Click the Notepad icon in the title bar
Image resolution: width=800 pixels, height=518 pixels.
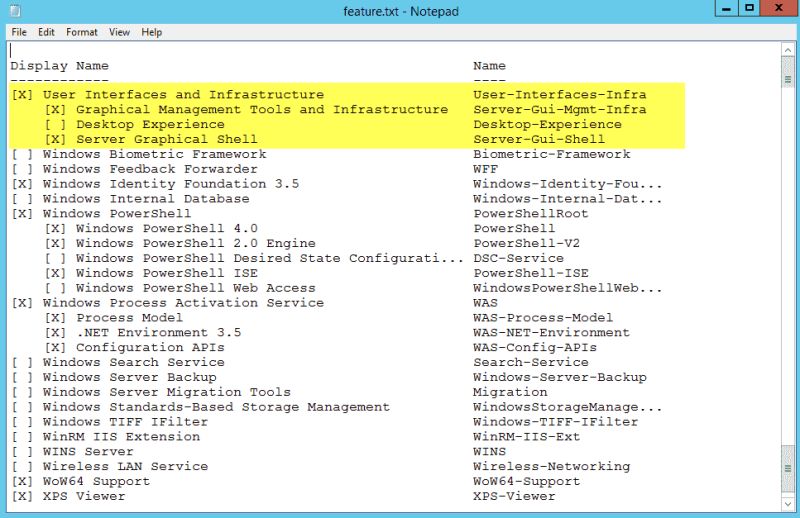tap(16, 11)
